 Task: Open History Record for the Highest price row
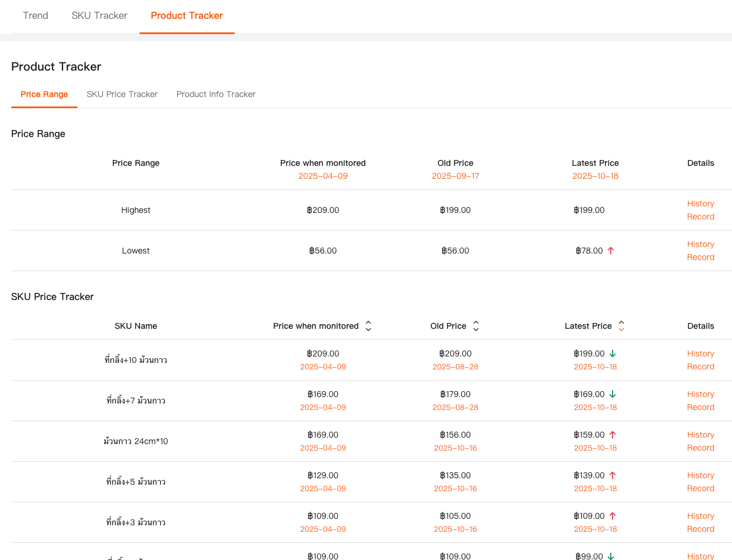point(700,210)
